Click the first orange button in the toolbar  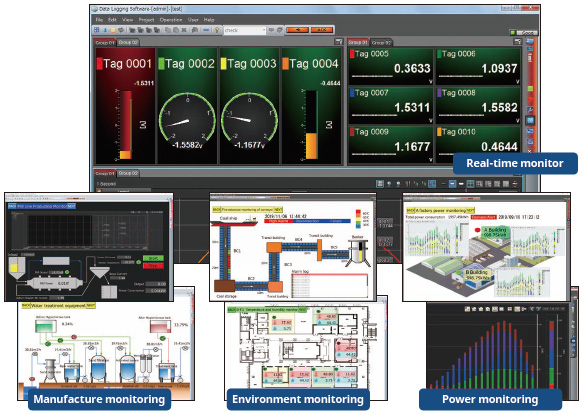pos(297,30)
